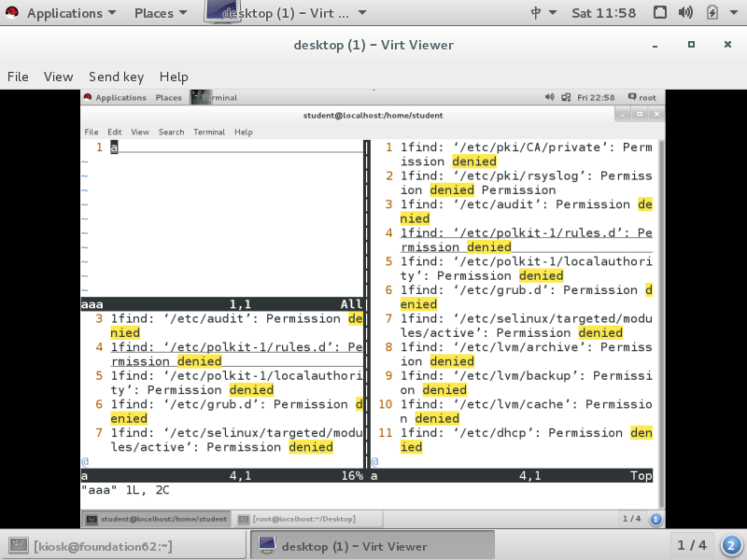
Task: Open the guest root user menu
Action: 642,98
